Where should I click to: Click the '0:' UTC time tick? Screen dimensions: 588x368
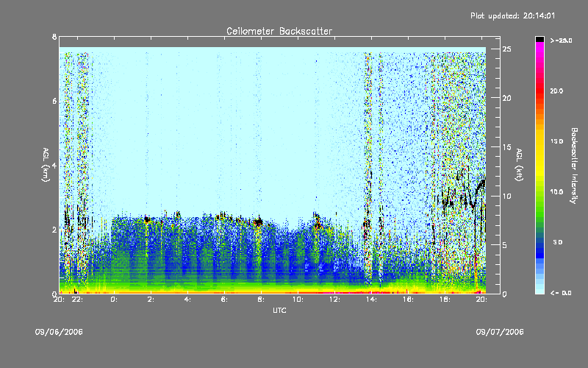[x=114, y=300]
